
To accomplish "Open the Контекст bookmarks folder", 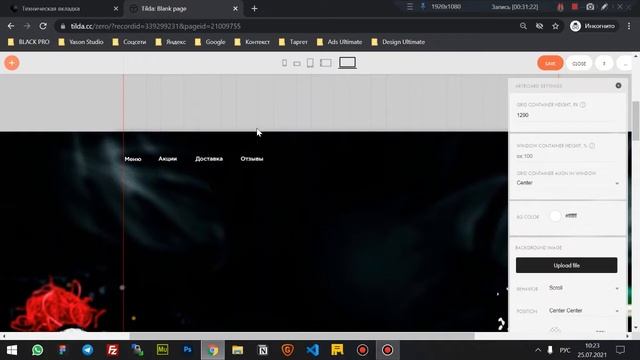I will click(252, 42).
